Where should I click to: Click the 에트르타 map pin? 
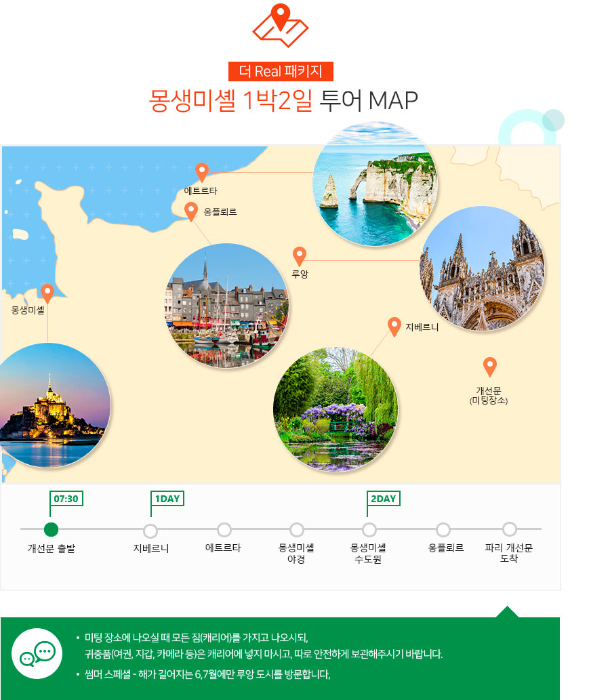click(x=202, y=172)
